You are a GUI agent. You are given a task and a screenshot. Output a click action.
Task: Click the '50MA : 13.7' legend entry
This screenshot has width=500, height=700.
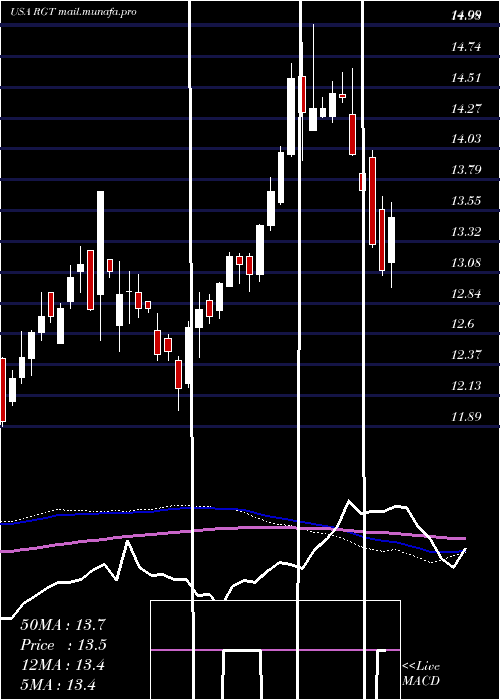pyautogui.click(x=63, y=625)
